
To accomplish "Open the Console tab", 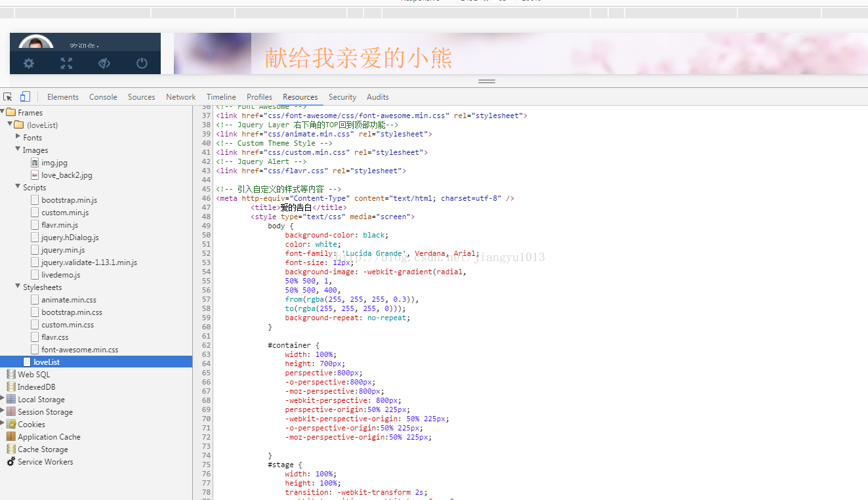I will (103, 96).
